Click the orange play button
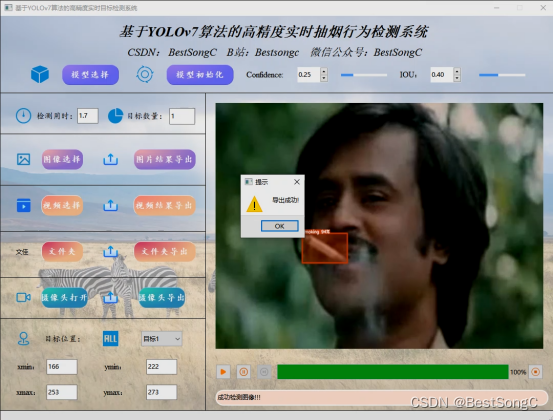553x420 pixels. pyautogui.click(x=223, y=372)
